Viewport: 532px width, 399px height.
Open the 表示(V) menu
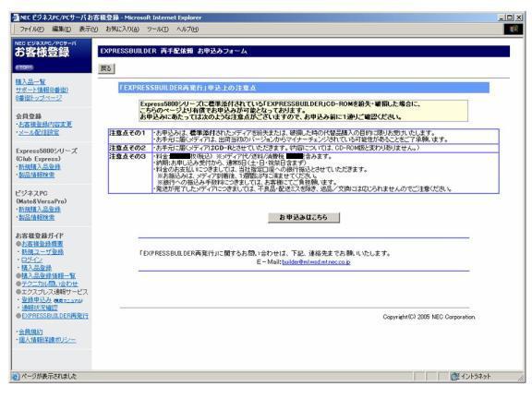point(89,30)
